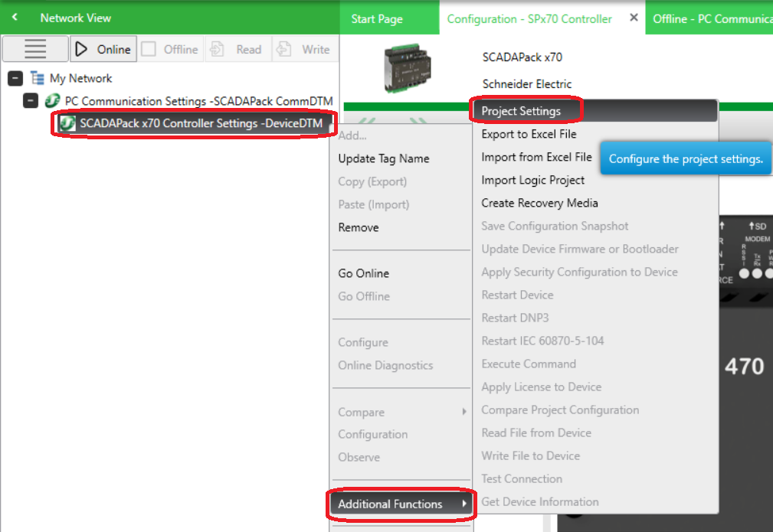Open the Additional Functions submenu

pyautogui.click(x=401, y=504)
